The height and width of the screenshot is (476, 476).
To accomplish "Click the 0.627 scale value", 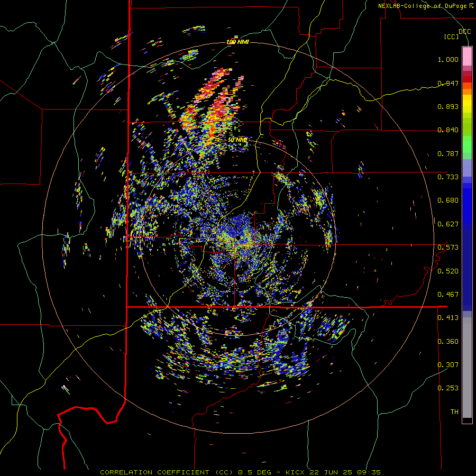I will point(448,224).
